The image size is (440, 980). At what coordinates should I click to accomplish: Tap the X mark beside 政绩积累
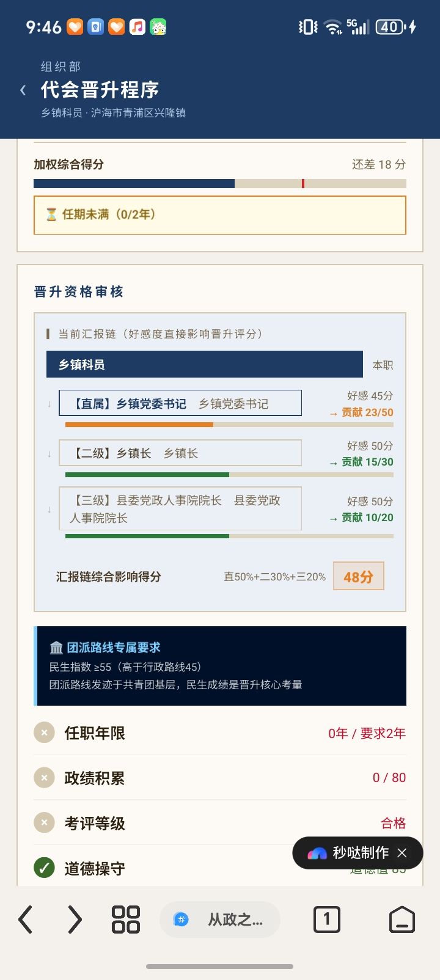click(44, 778)
